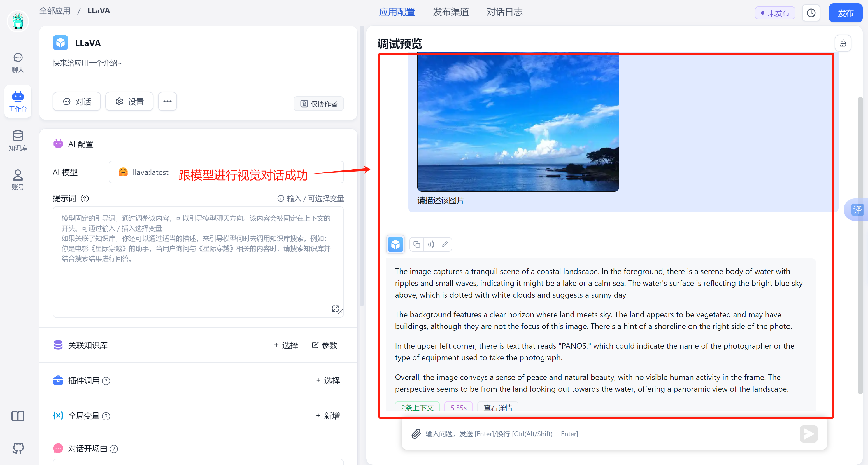Choose a plugin via 插件调用 + 选择
Image resolution: width=868 pixels, height=465 pixels.
(328, 380)
